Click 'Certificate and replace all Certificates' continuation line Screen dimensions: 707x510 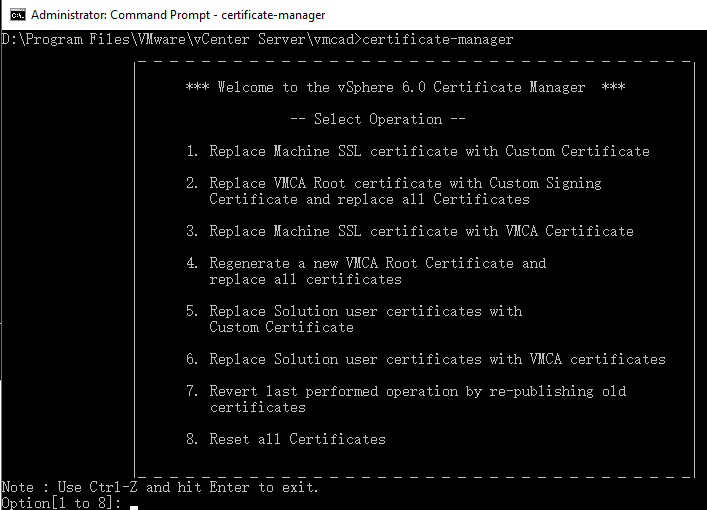pos(369,199)
